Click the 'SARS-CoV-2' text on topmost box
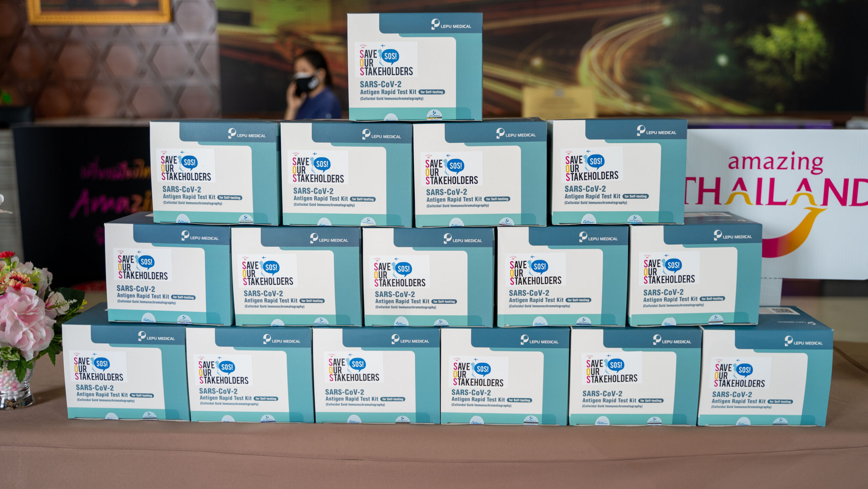868x489 pixels. tap(380, 84)
